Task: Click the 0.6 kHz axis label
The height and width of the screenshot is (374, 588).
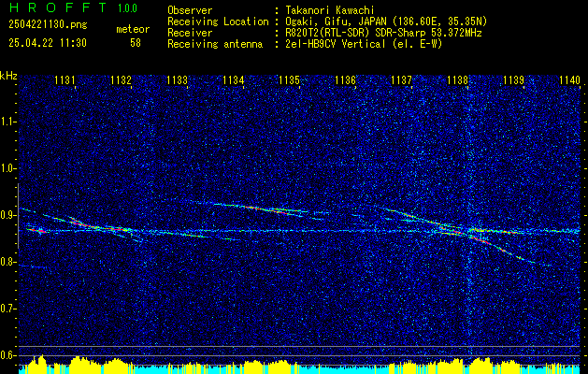Action: tap(7, 355)
